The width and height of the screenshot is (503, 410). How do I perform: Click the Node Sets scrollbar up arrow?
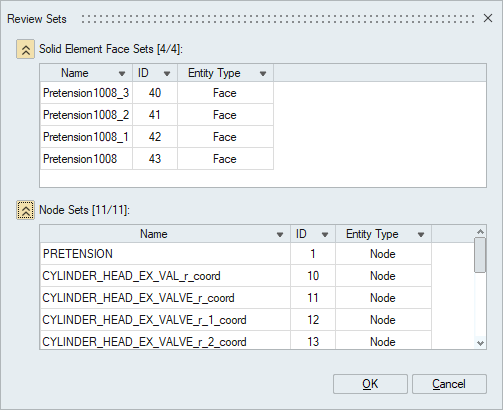point(480,231)
